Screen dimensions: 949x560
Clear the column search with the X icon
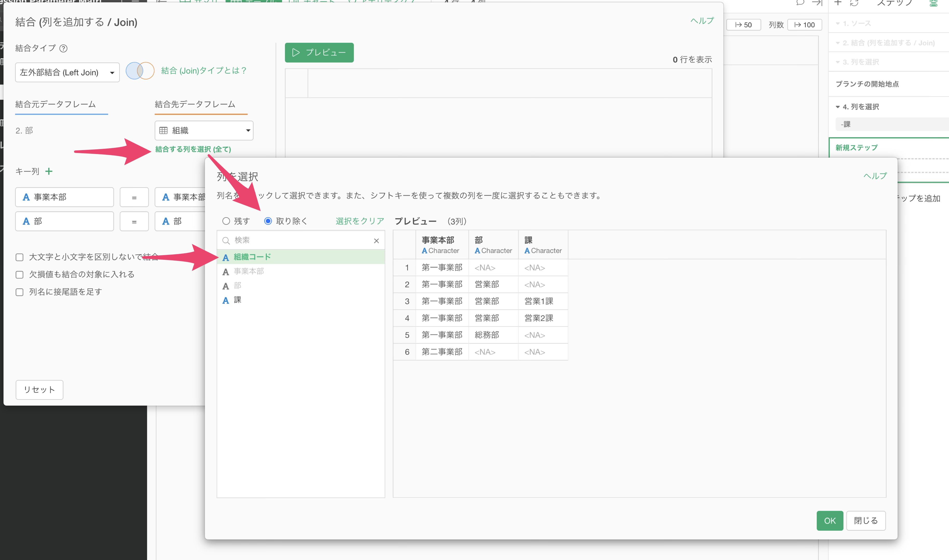376,241
